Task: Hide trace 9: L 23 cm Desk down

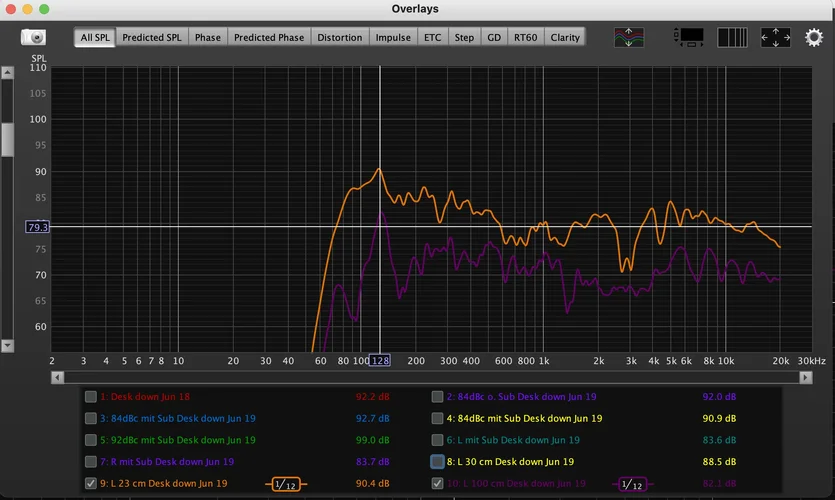Action: (x=91, y=484)
